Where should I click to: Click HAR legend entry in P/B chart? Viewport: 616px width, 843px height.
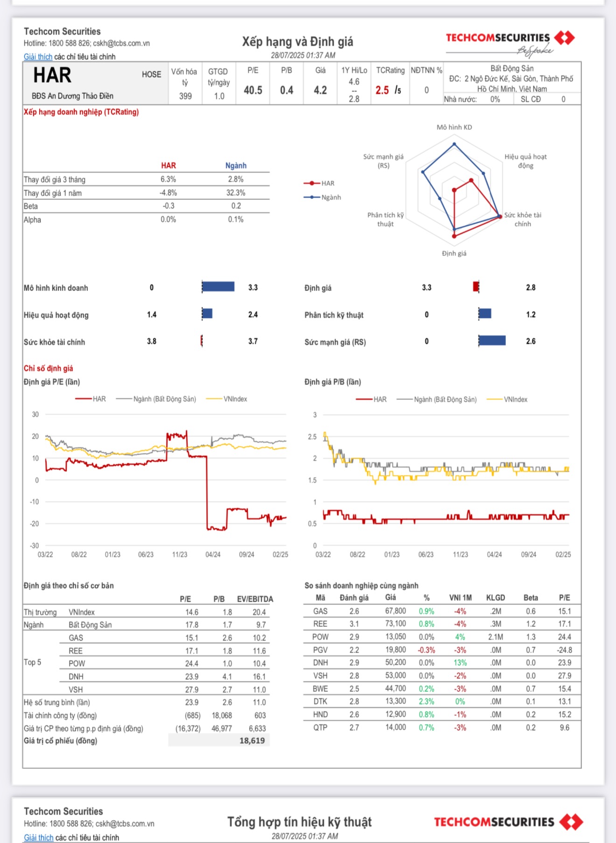tap(371, 400)
